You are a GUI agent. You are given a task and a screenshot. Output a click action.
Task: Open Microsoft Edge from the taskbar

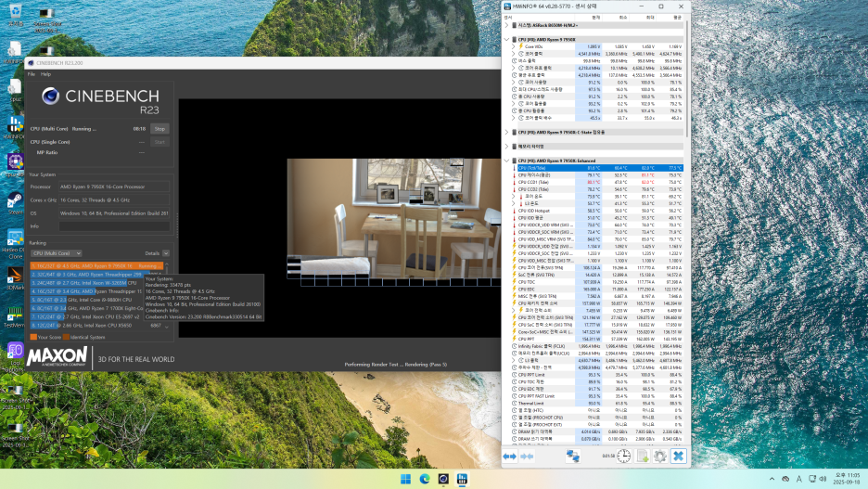pyautogui.click(x=425, y=479)
